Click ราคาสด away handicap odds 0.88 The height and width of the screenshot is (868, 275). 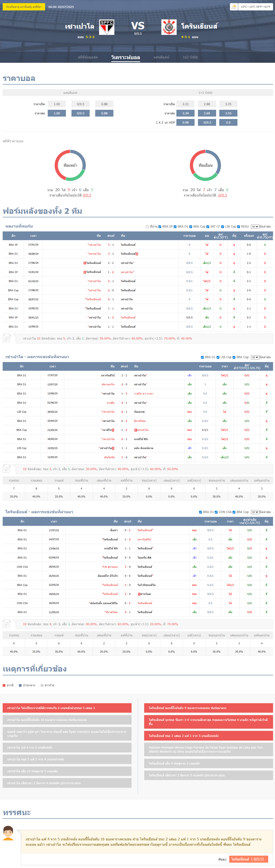coord(104,113)
